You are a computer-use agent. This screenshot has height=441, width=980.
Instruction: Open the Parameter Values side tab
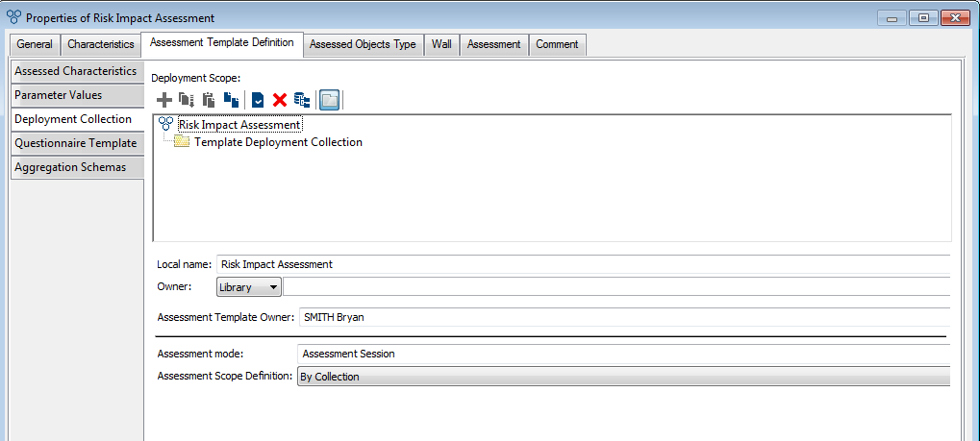click(59, 95)
